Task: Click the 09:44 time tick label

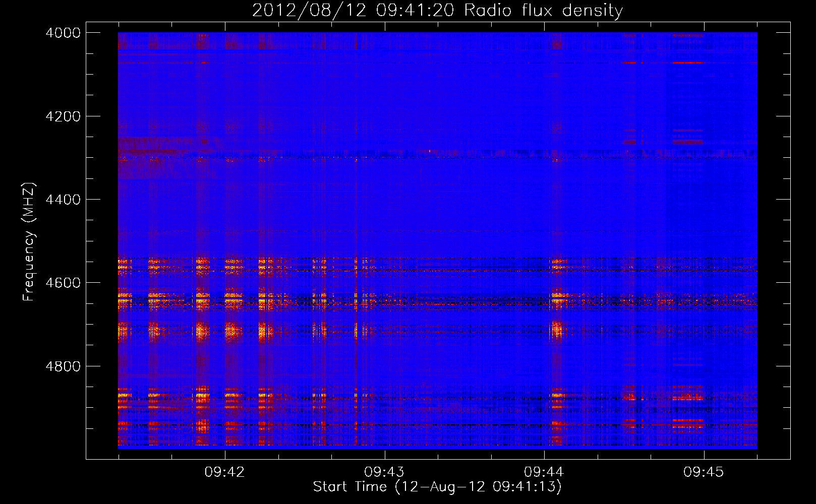Action: point(544,472)
